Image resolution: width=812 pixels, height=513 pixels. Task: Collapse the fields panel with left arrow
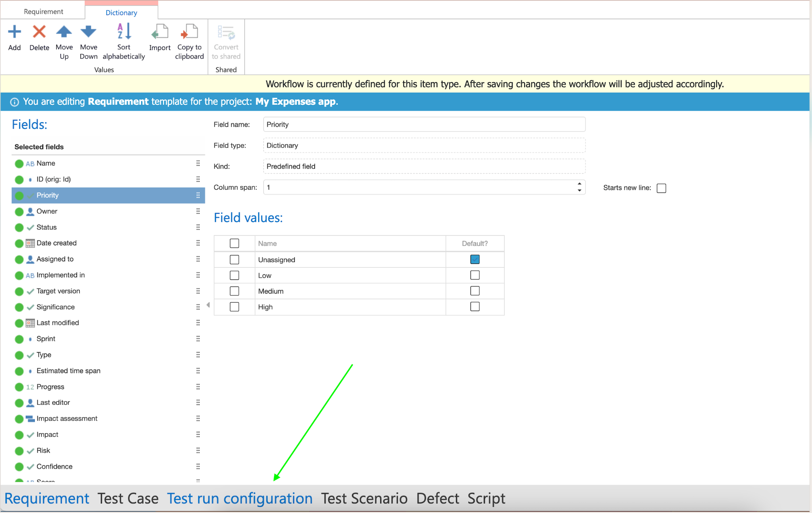point(208,305)
